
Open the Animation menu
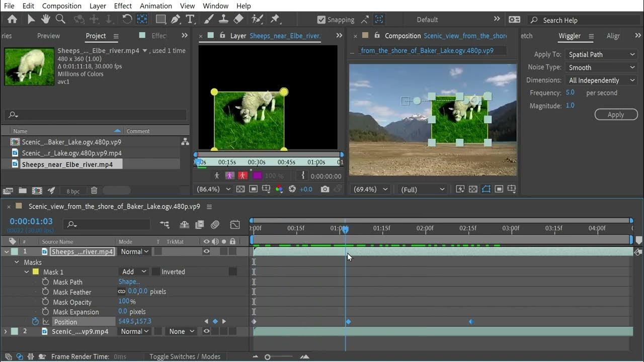click(x=155, y=6)
